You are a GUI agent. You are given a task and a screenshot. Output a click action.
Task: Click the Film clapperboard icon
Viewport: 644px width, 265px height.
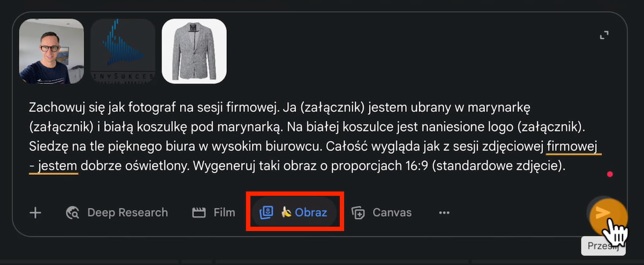tap(199, 213)
